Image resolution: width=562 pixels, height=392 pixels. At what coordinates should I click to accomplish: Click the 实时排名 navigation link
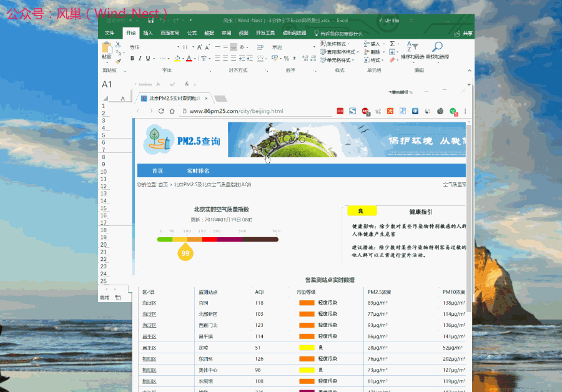198,171
